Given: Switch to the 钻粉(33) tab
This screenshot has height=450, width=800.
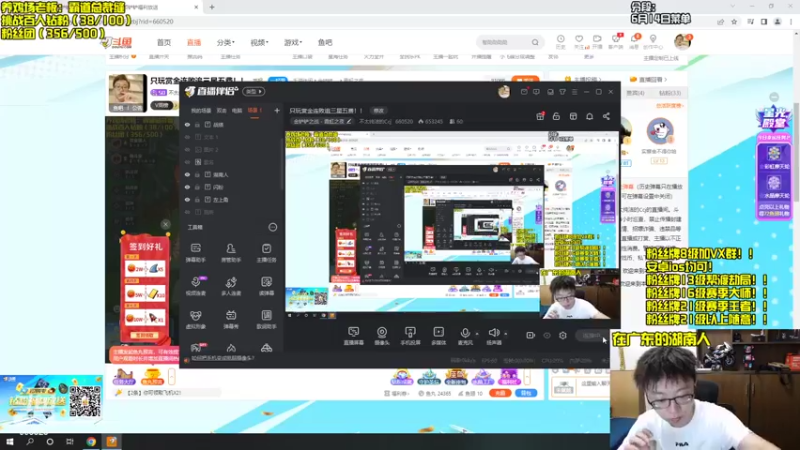Looking at the screenshot, I should 669,93.
